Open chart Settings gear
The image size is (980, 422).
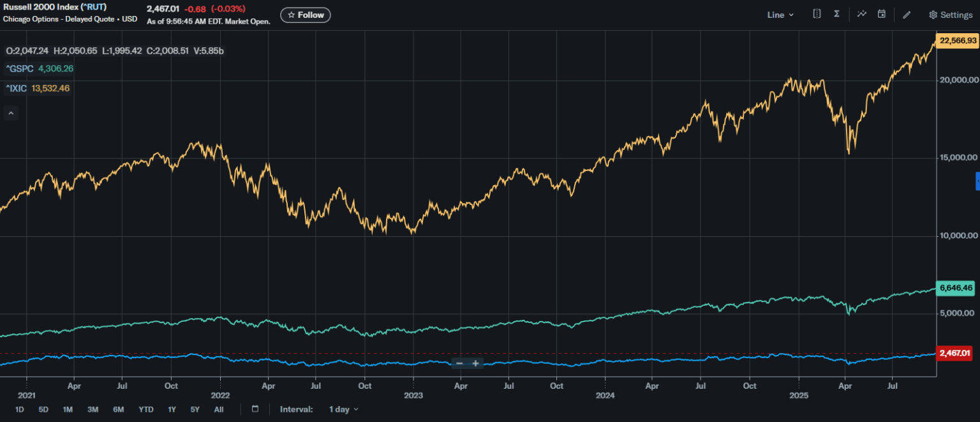coord(950,15)
